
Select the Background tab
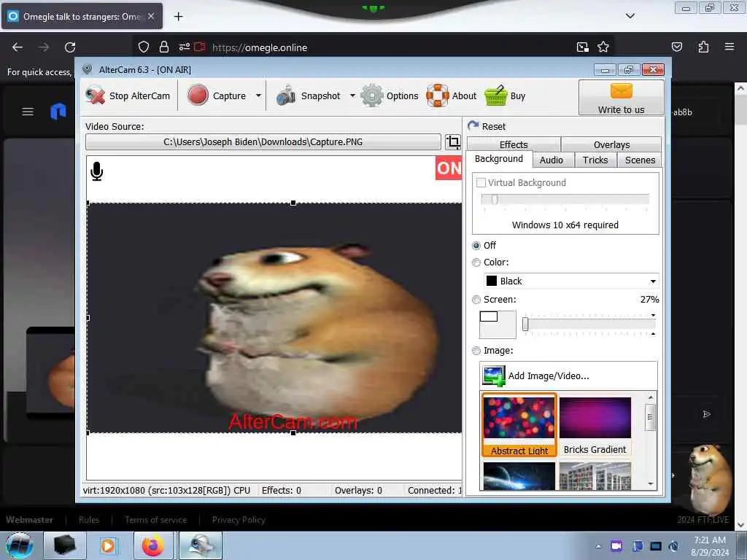pos(499,158)
